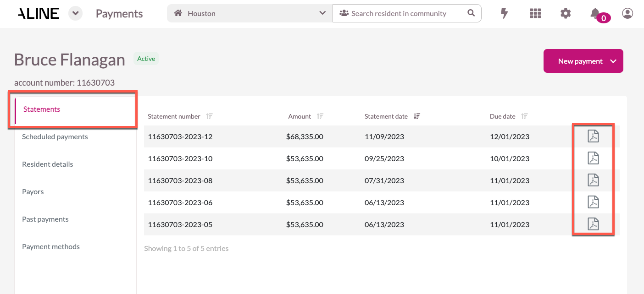This screenshot has height=294, width=644.
Task: Click the lightning bolt quick actions icon
Action: click(504, 13)
